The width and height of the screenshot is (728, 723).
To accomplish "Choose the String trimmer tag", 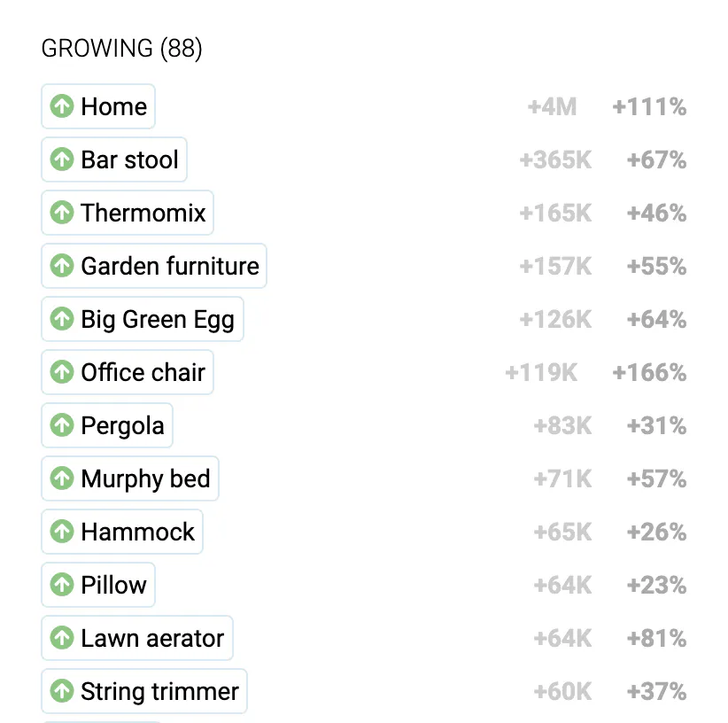I will [x=144, y=691].
